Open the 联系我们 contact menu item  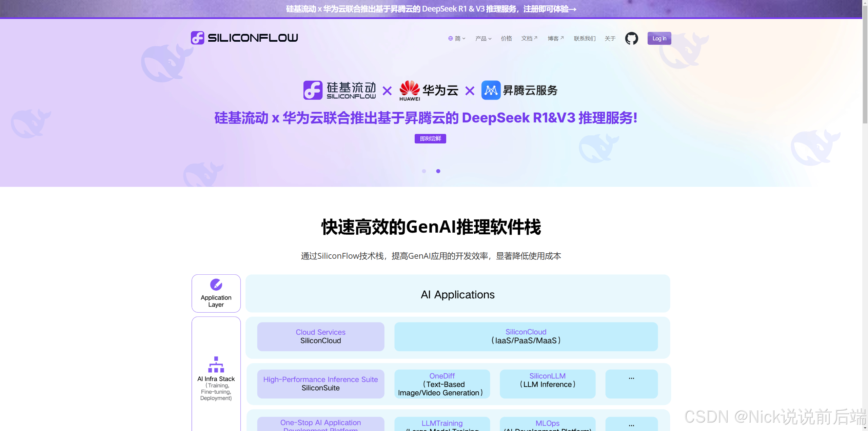coord(585,39)
